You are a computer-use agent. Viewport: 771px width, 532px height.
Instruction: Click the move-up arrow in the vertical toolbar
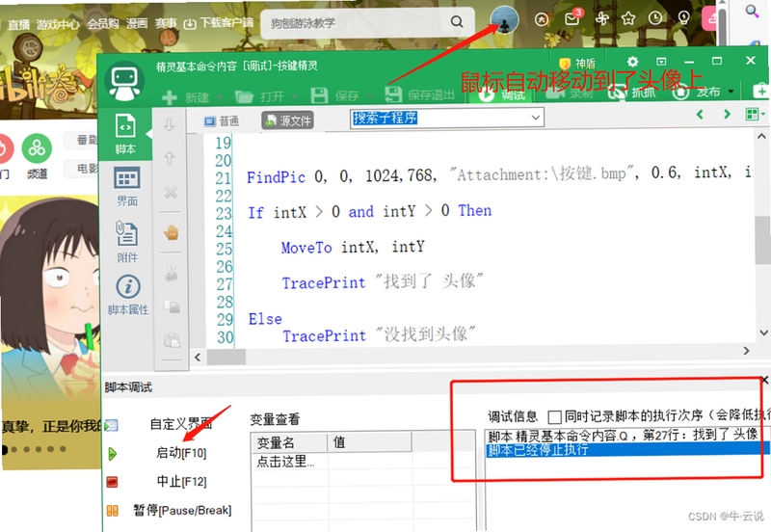pyautogui.click(x=170, y=158)
